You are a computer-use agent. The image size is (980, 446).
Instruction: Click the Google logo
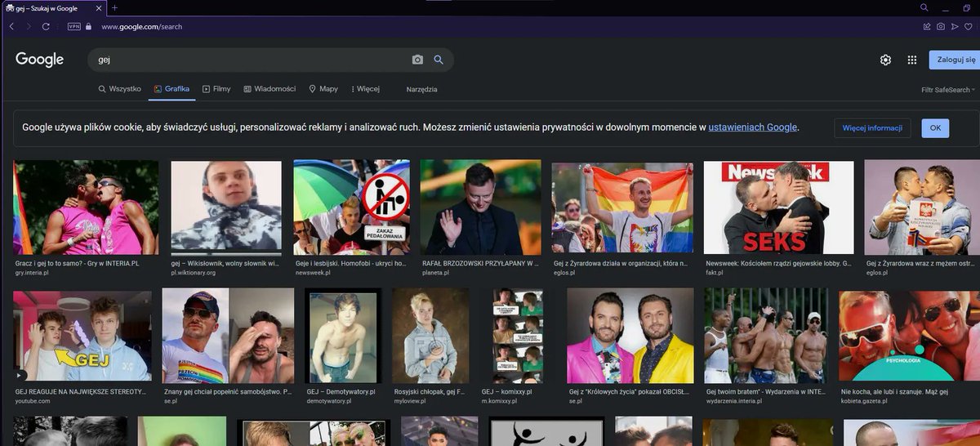pyautogui.click(x=39, y=59)
